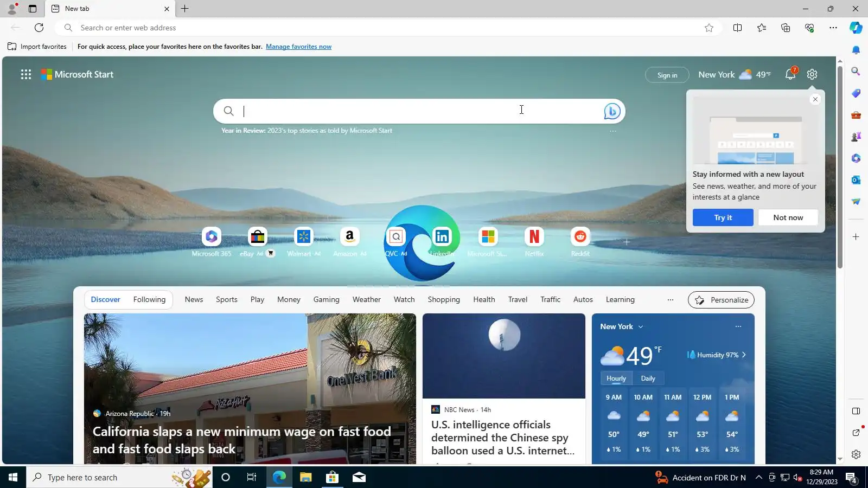Open the Outlook icon in sidebar
The height and width of the screenshot is (488, 868).
pyautogui.click(x=856, y=180)
